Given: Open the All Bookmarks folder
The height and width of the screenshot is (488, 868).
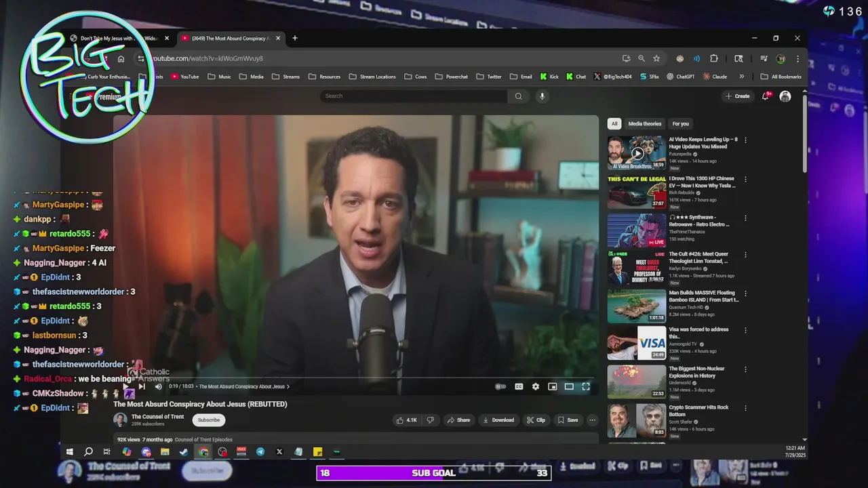Looking at the screenshot, I should [781, 77].
